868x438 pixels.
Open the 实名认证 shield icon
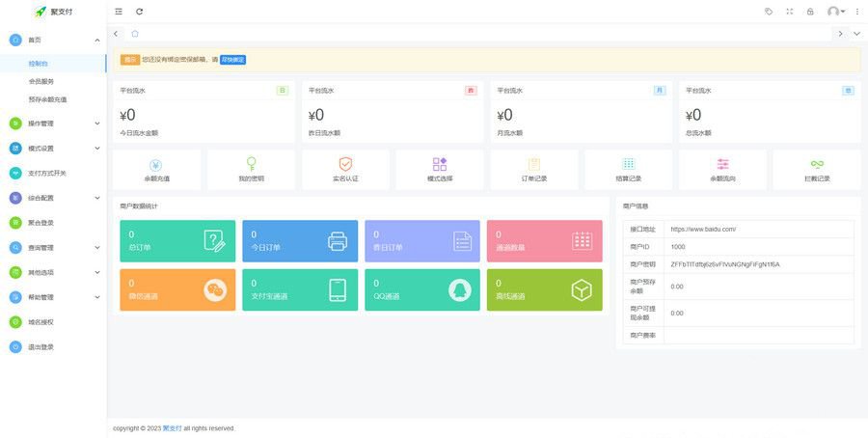coord(345,165)
